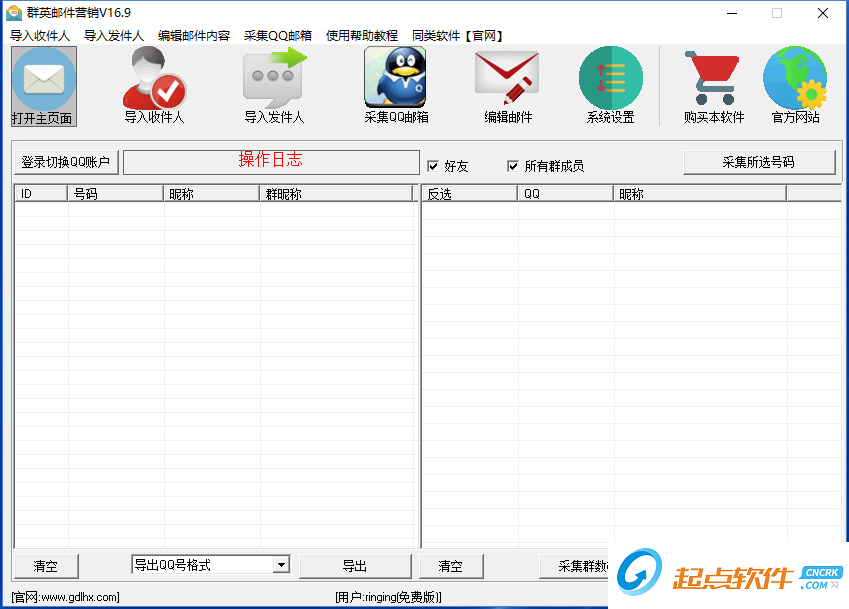Click the 导出 export button

tap(356, 565)
